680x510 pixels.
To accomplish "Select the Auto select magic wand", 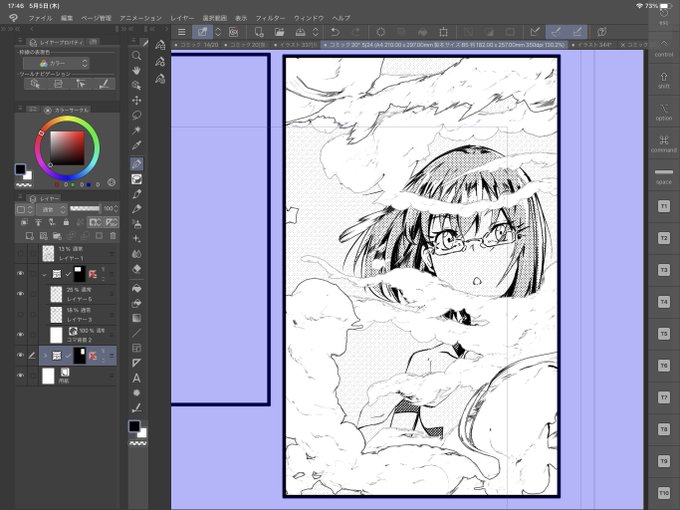I will [137, 130].
